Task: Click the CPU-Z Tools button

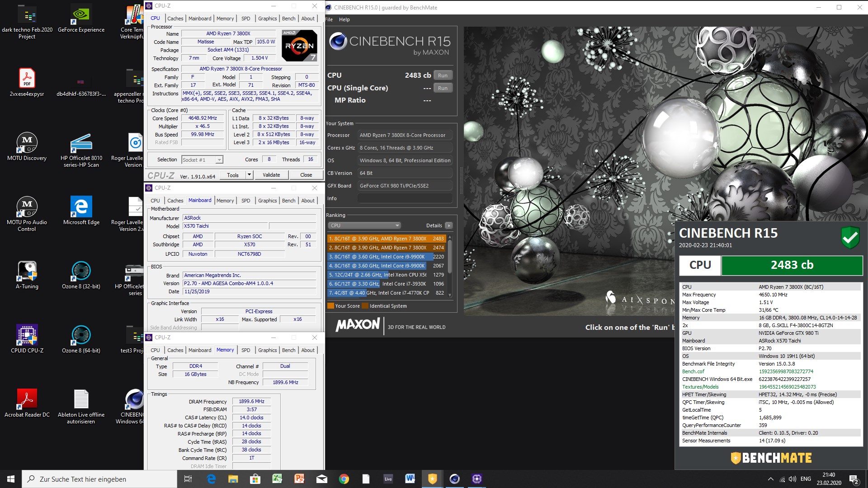Action: (233, 175)
